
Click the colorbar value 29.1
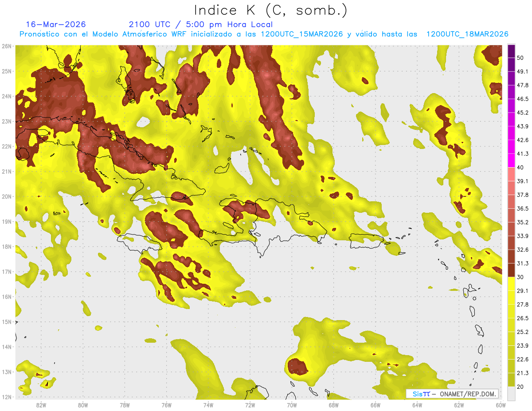point(523,291)
